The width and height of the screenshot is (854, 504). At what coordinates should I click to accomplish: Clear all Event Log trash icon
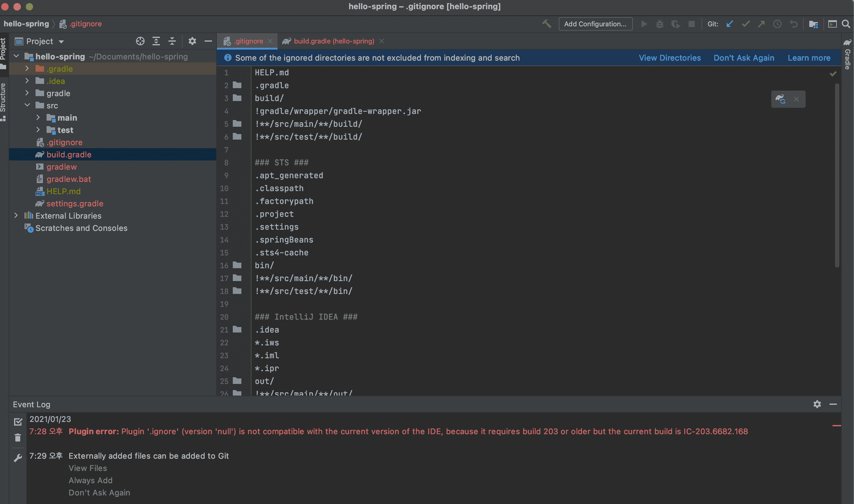click(x=18, y=438)
